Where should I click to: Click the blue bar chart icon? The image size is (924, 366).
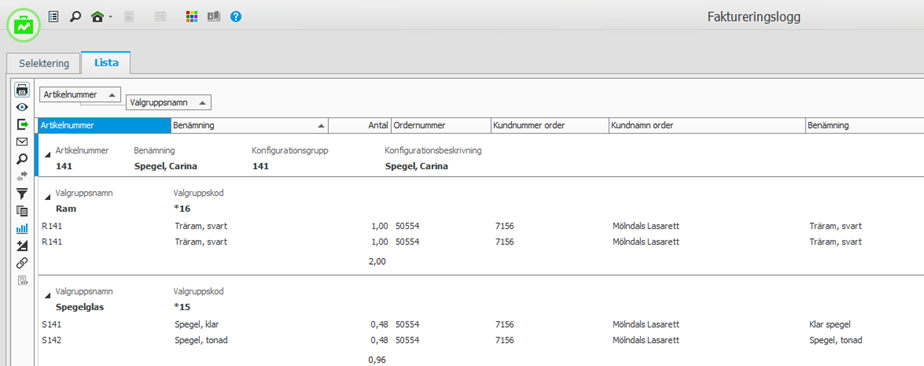click(22, 228)
